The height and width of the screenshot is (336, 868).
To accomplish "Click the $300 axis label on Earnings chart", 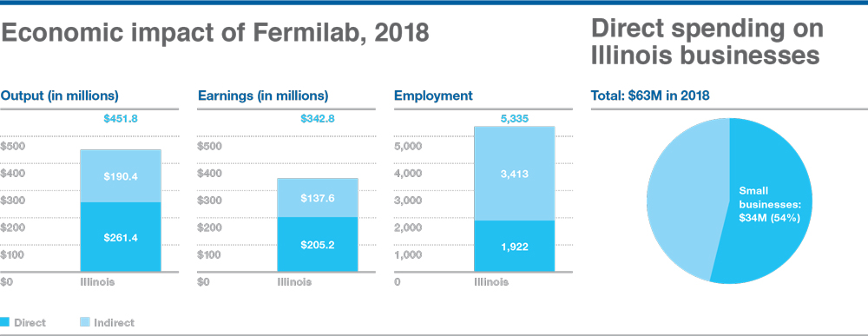I will pyautogui.click(x=210, y=201).
